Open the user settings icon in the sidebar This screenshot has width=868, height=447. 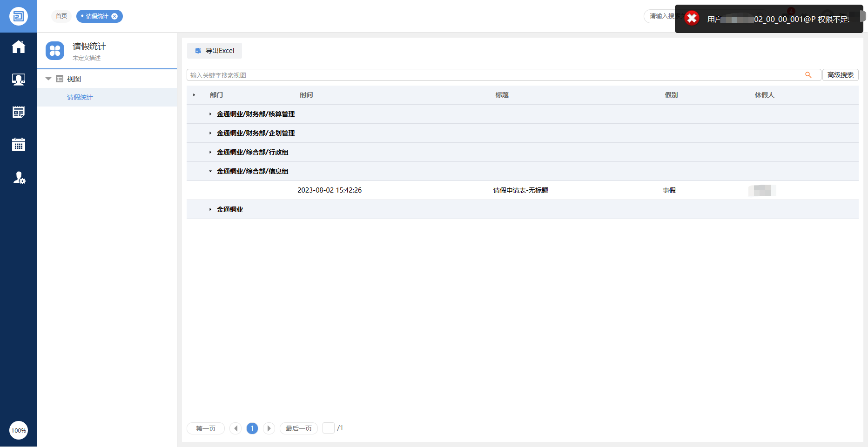[x=19, y=178]
